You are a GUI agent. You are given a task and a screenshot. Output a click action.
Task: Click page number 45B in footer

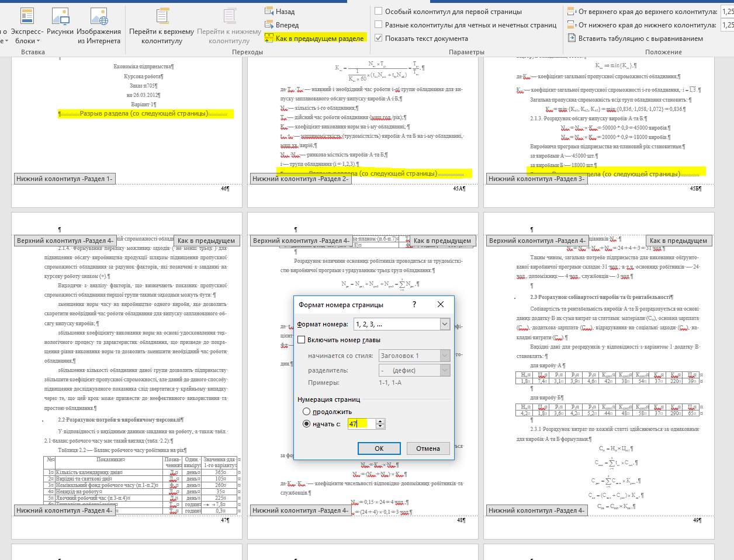click(x=695, y=189)
